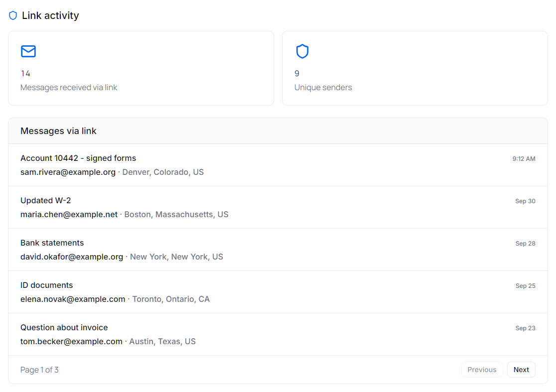Select sender tom.becker@example.com
Viewport: 556px width, 392px height.
(72, 341)
